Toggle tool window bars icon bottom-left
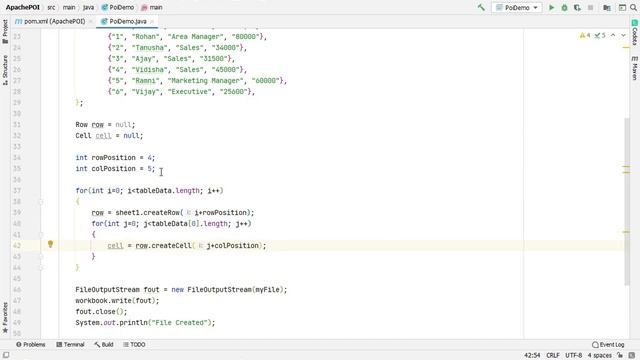 (6, 356)
